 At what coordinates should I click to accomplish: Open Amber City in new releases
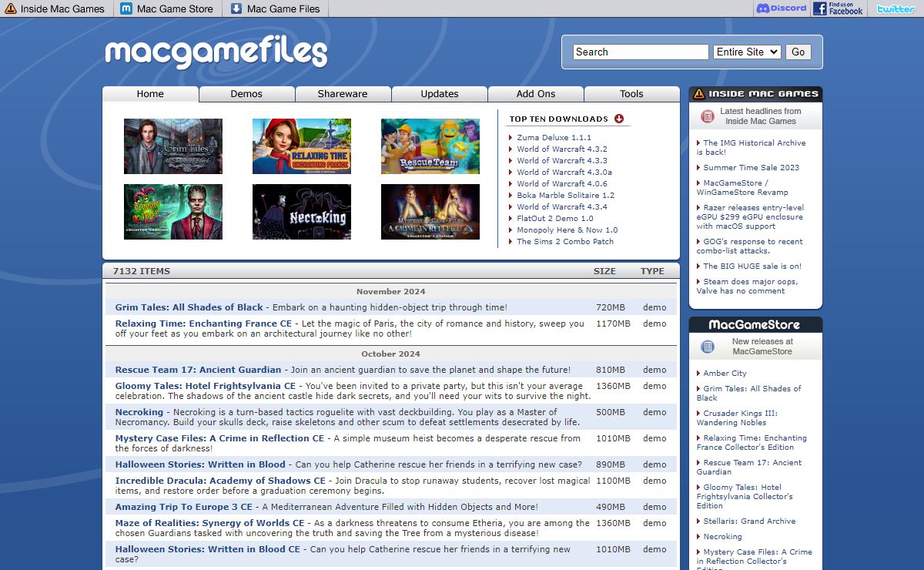coord(725,373)
